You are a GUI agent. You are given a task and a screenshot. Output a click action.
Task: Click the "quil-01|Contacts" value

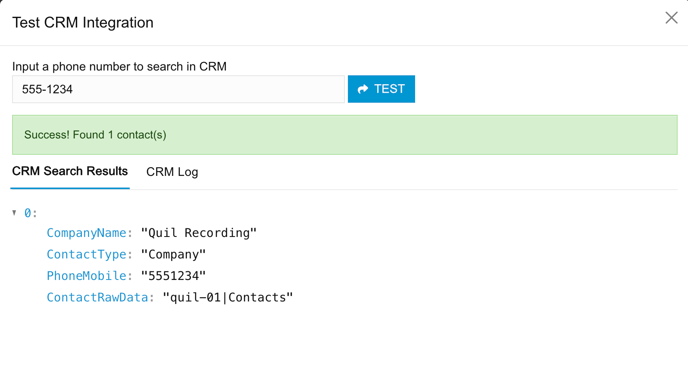[228, 297]
